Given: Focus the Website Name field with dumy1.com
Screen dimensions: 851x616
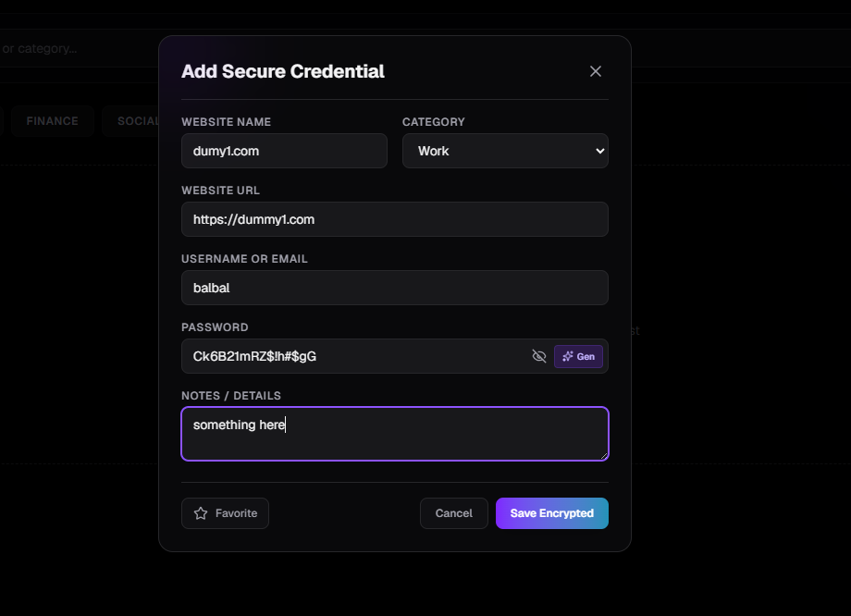Looking at the screenshot, I should point(284,151).
